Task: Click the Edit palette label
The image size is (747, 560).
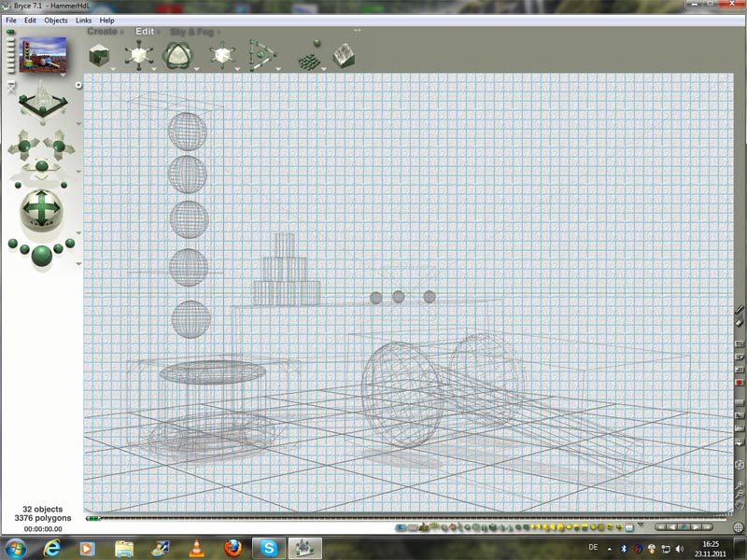Action: coord(145,32)
